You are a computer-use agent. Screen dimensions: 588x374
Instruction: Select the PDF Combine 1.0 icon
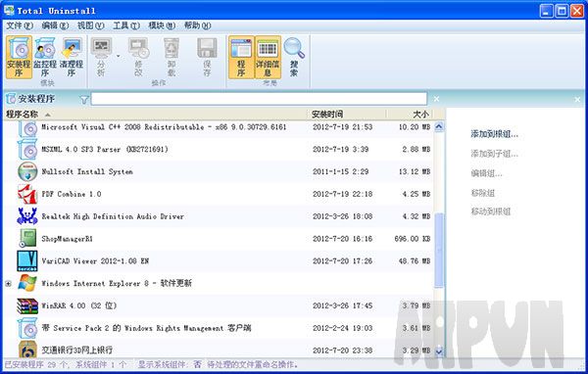click(x=27, y=194)
